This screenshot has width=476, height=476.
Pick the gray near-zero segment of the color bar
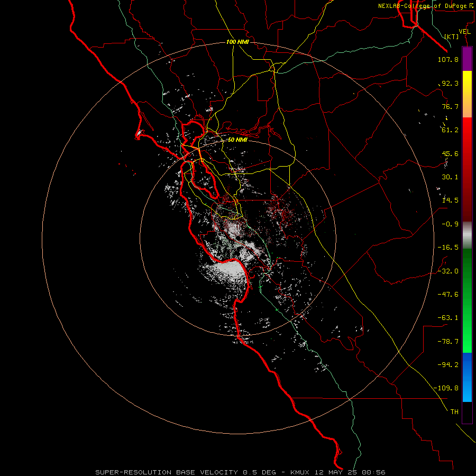[x=467, y=235]
